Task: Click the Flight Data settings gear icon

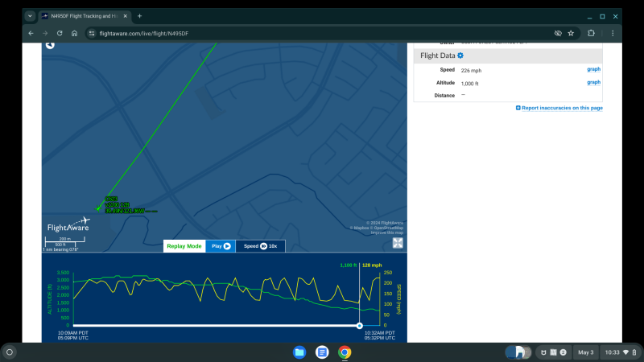Action: pos(460,56)
